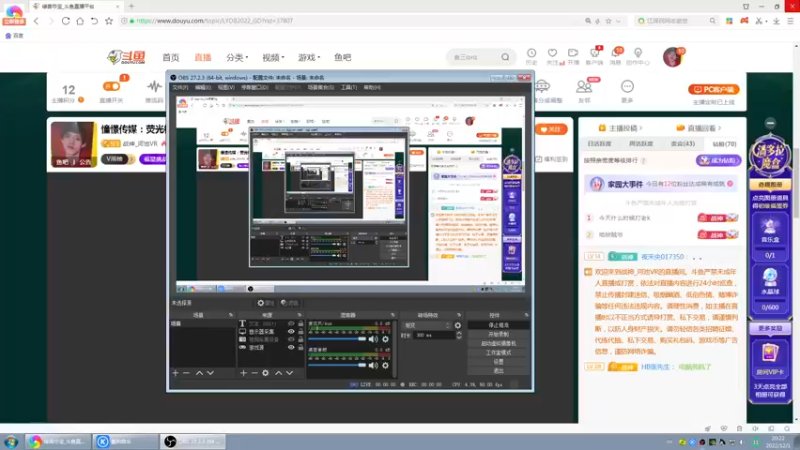
Task: Add a new scene in OBS scenes panel
Action: pyautogui.click(x=176, y=373)
